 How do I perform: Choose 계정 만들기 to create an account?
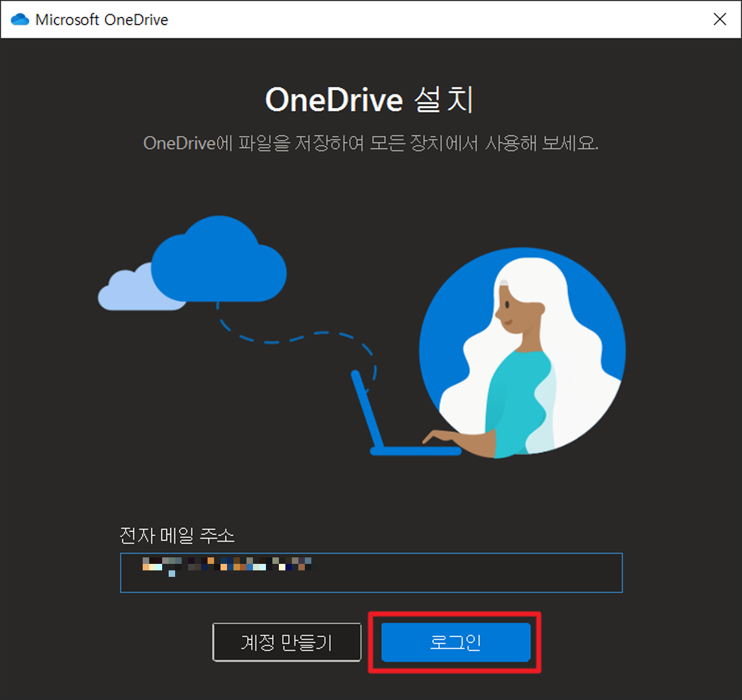click(x=287, y=642)
